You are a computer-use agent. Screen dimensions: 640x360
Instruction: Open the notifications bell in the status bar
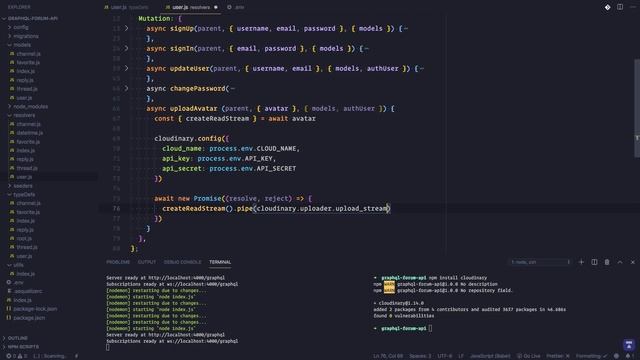tap(628, 356)
